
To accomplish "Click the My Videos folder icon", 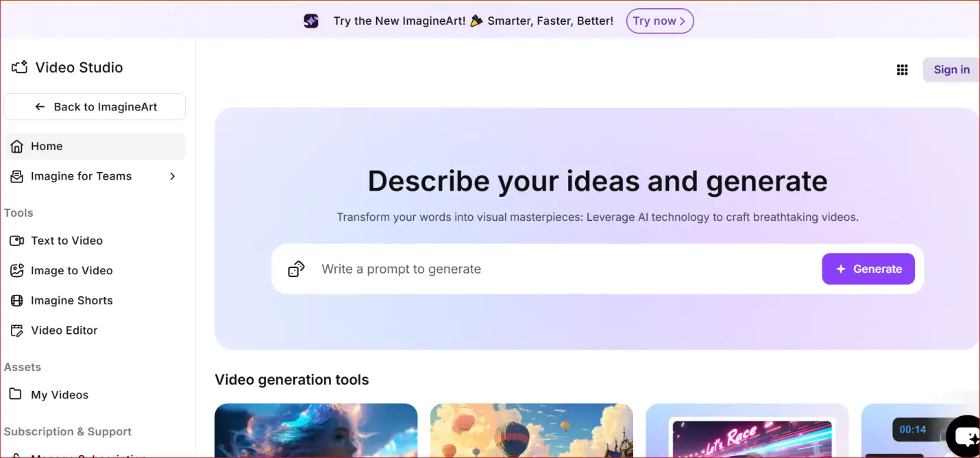I will pyautogui.click(x=16, y=395).
